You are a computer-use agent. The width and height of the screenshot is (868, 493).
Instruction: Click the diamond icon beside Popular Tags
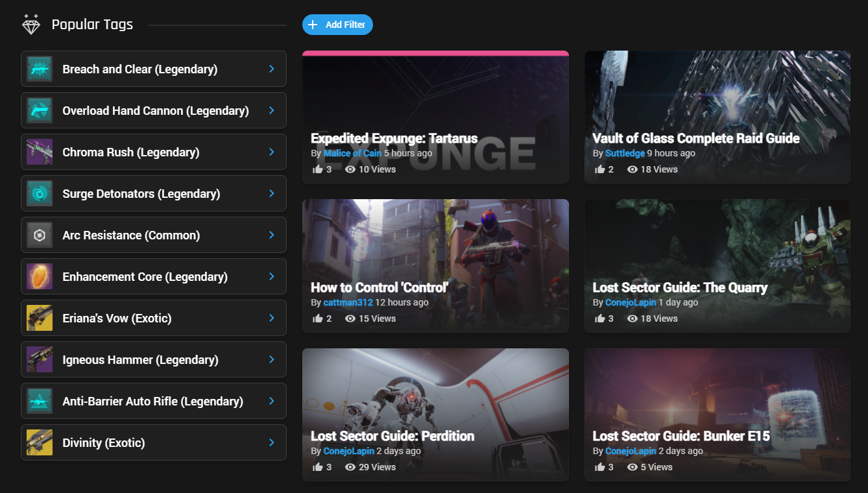click(x=31, y=24)
